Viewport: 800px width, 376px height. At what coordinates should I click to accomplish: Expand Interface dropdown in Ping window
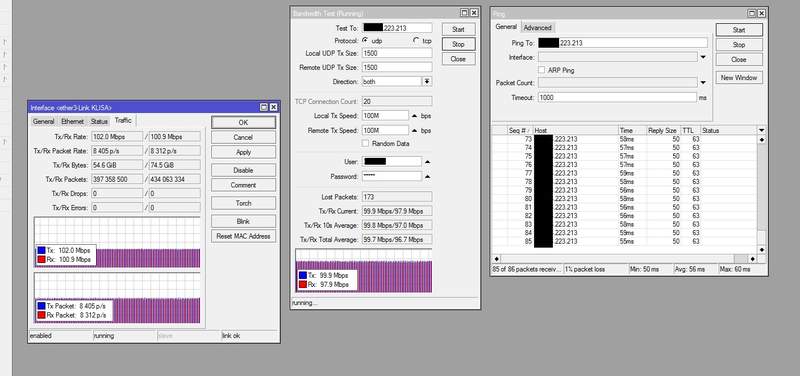703,57
